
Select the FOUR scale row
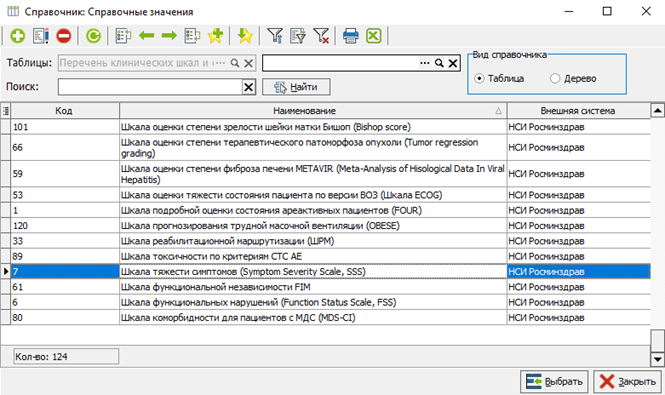click(x=325, y=210)
